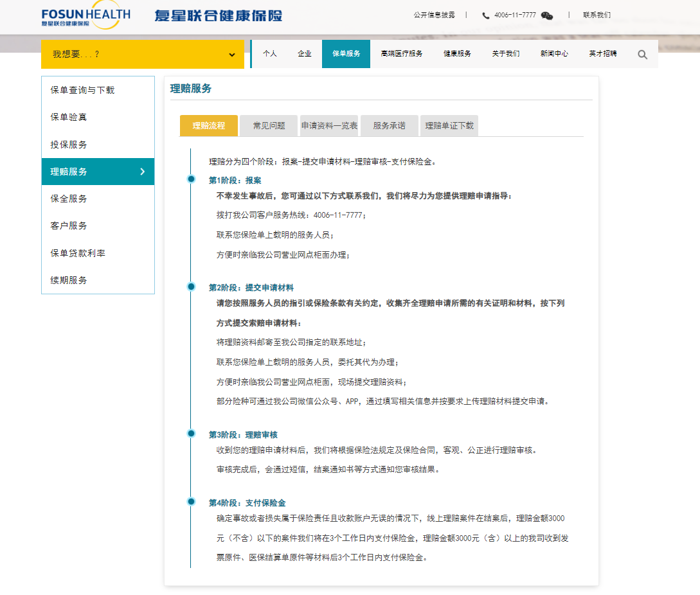Open 联系我们 link
This screenshot has width=700, height=595.
click(x=597, y=15)
